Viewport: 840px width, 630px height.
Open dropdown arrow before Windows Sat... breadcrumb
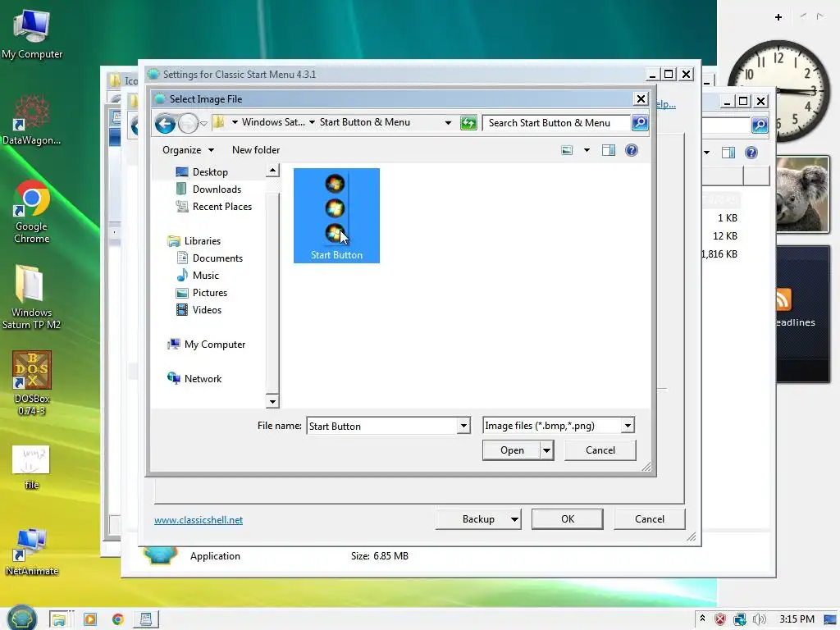click(235, 123)
